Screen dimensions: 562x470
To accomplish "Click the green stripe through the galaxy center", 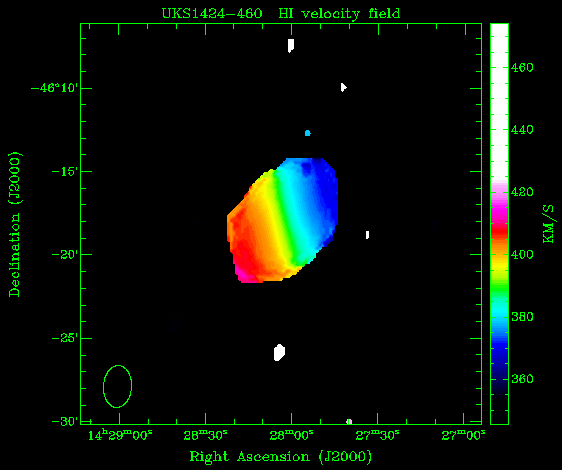I will click(x=285, y=219).
